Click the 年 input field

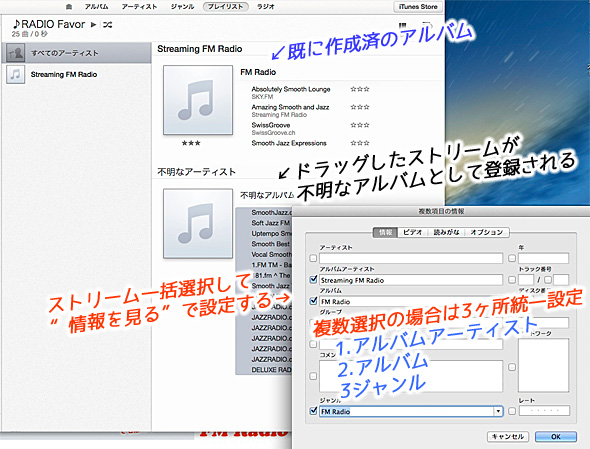[543, 258]
